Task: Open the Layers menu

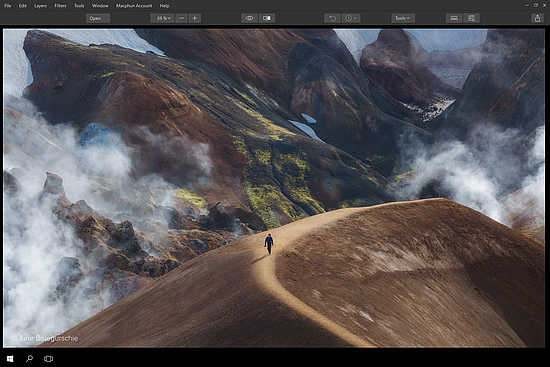Action: pos(41,6)
